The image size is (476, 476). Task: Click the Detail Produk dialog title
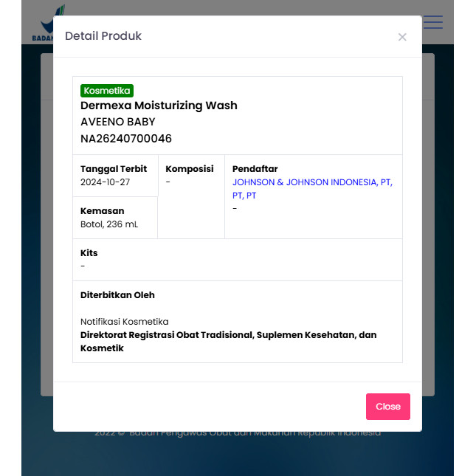pyautogui.click(x=103, y=36)
